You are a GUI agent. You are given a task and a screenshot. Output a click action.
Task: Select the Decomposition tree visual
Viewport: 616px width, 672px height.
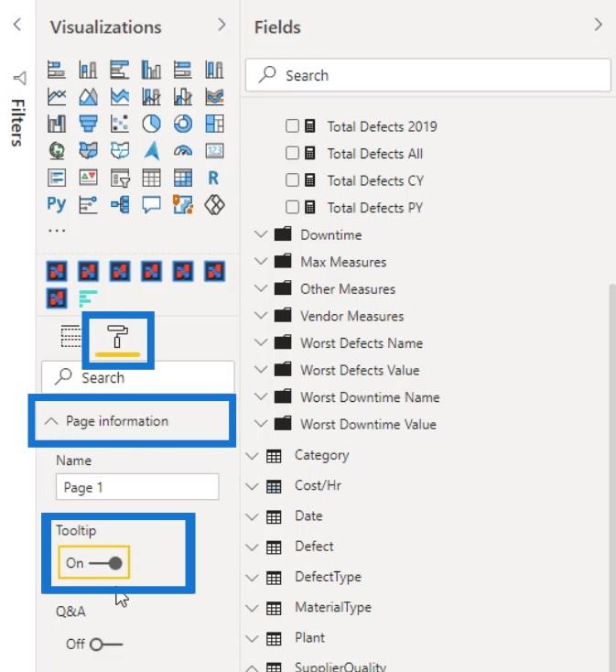(120, 205)
